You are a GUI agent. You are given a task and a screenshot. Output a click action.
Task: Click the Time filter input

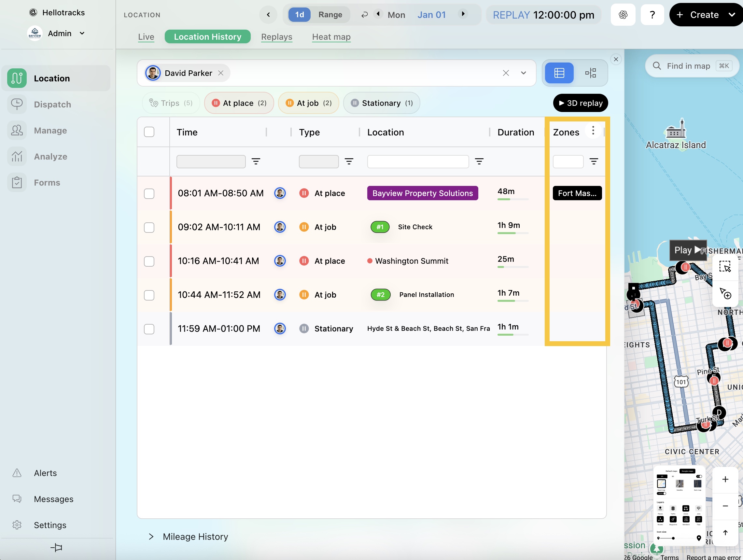point(211,161)
